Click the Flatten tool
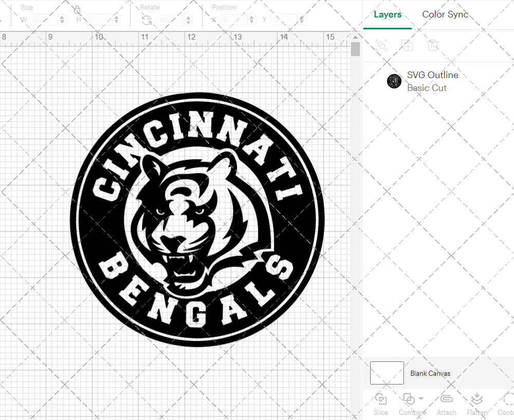This screenshot has width=514, height=420. click(x=476, y=404)
